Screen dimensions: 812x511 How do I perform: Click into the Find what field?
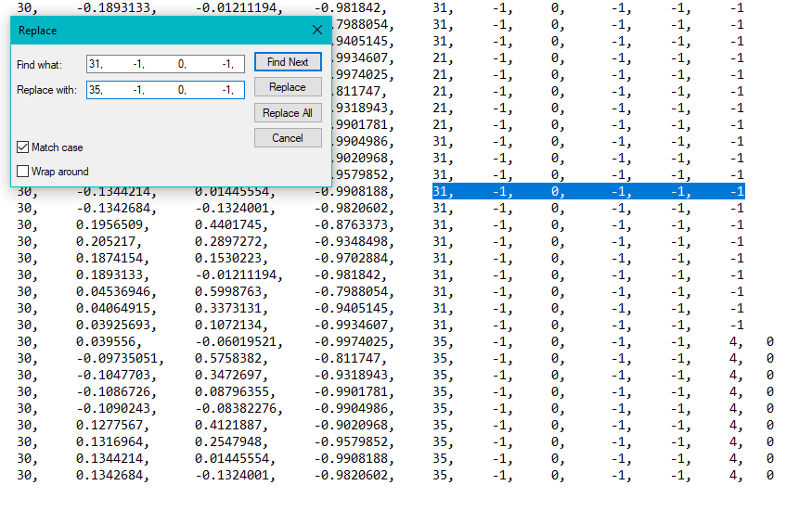click(x=165, y=64)
